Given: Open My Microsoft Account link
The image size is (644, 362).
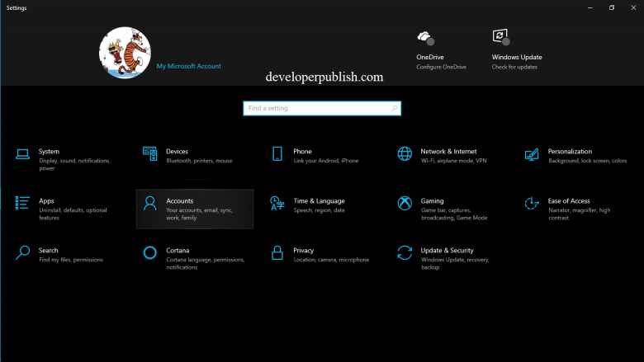Looking at the screenshot, I should pyautogui.click(x=188, y=66).
